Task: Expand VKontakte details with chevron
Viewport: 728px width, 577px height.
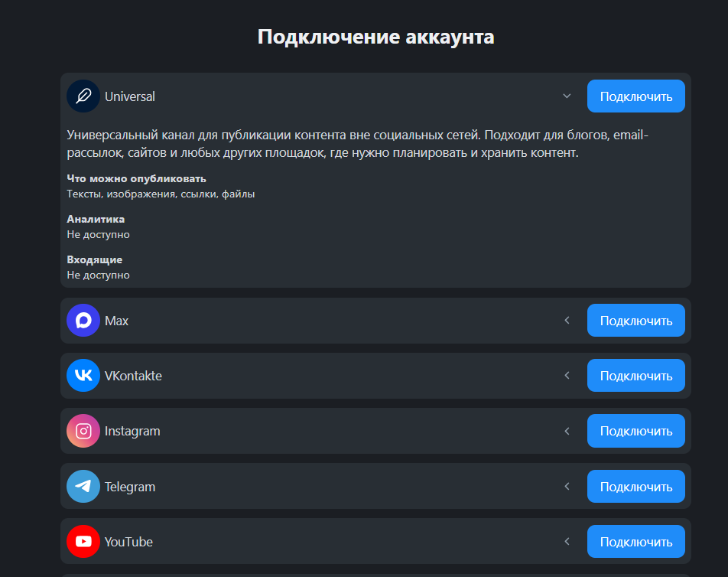Action: point(567,376)
